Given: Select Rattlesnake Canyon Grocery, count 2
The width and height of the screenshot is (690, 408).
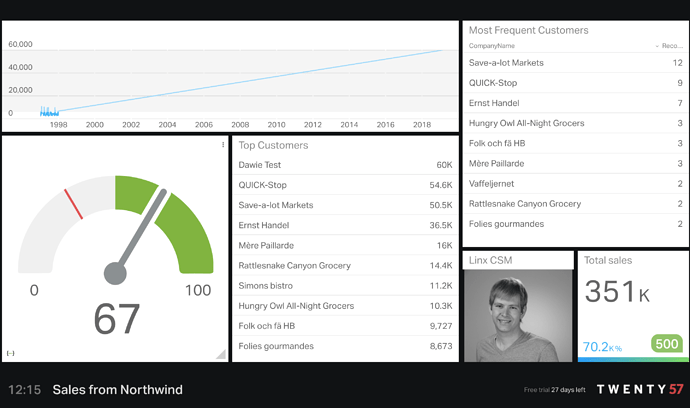Looking at the screenshot, I should coord(576,204).
